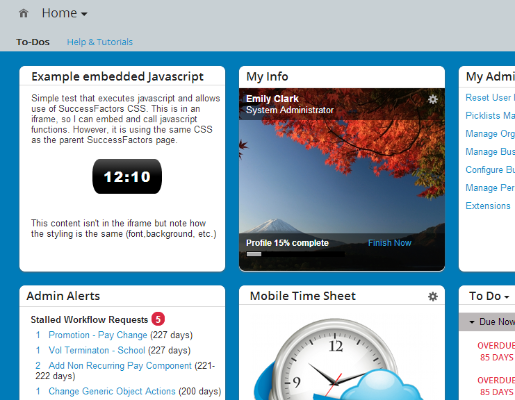Expand the To Do dropdown arrow

click(x=507, y=297)
